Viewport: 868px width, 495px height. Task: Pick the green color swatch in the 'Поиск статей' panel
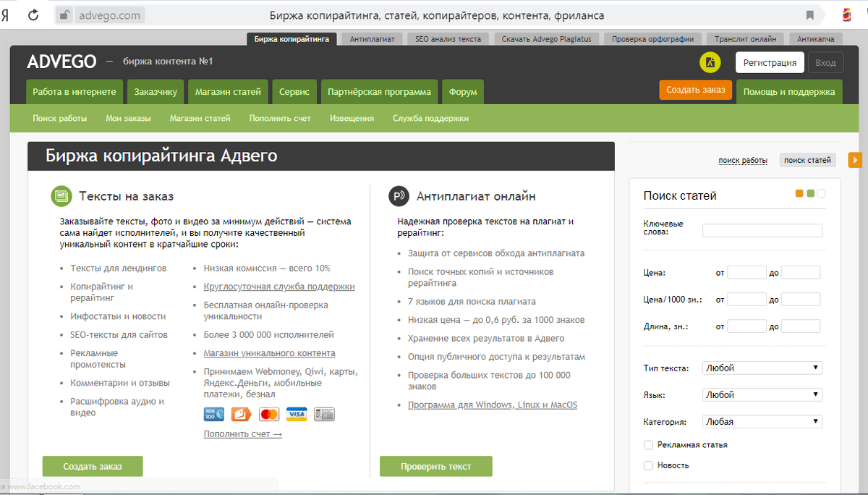coord(810,193)
